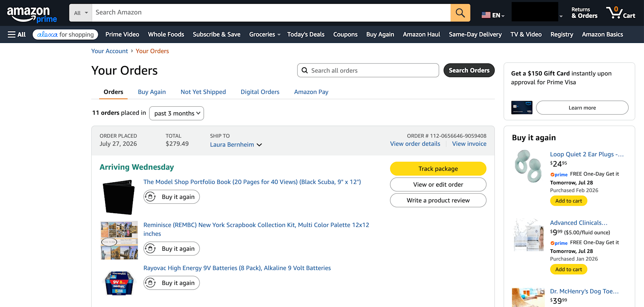Open Whole Foods in navigation bar
The height and width of the screenshot is (307, 644).
pyautogui.click(x=166, y=34)
